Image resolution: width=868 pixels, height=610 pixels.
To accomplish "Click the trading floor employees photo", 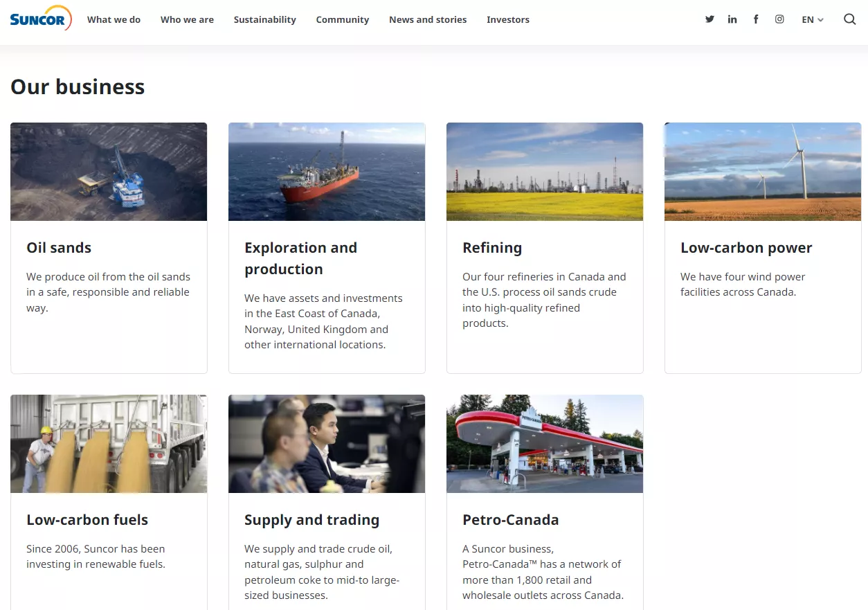I will pyautogui.click(x=327, y=444).
